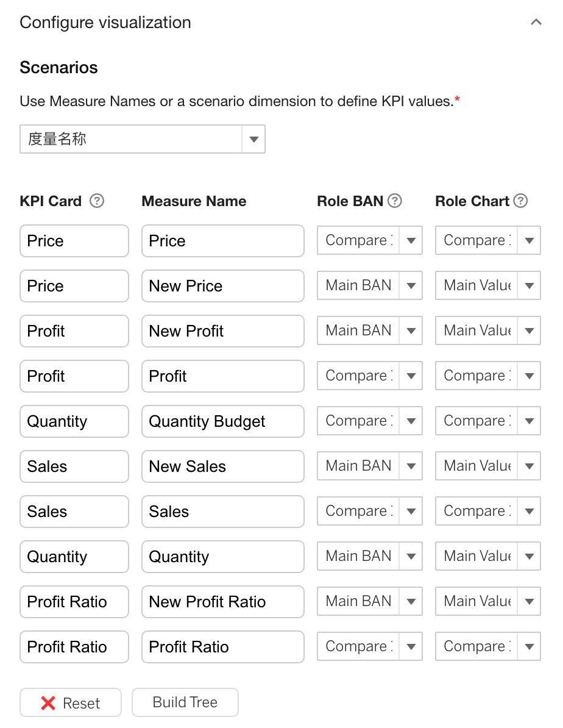Open Role Chart dropdown for New Profit
This screenshot has width=563, height=728.
[x=488, y=330]
